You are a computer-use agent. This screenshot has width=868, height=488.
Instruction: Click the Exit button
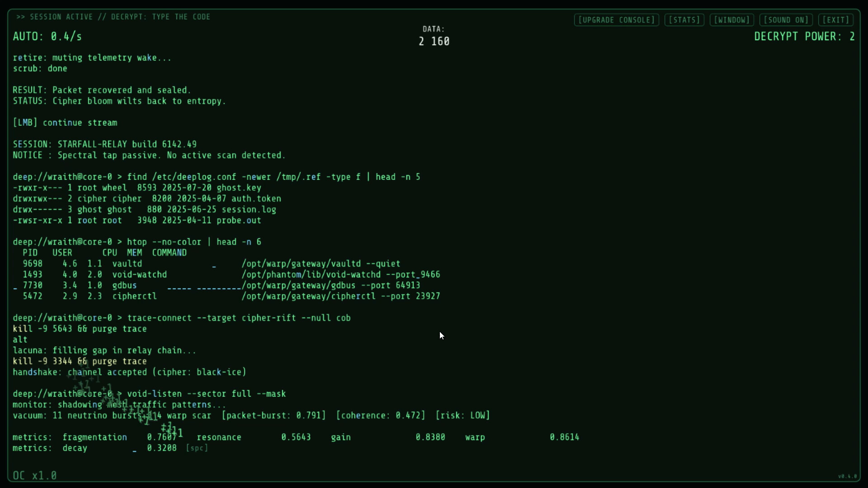click(x=835, y=20)
